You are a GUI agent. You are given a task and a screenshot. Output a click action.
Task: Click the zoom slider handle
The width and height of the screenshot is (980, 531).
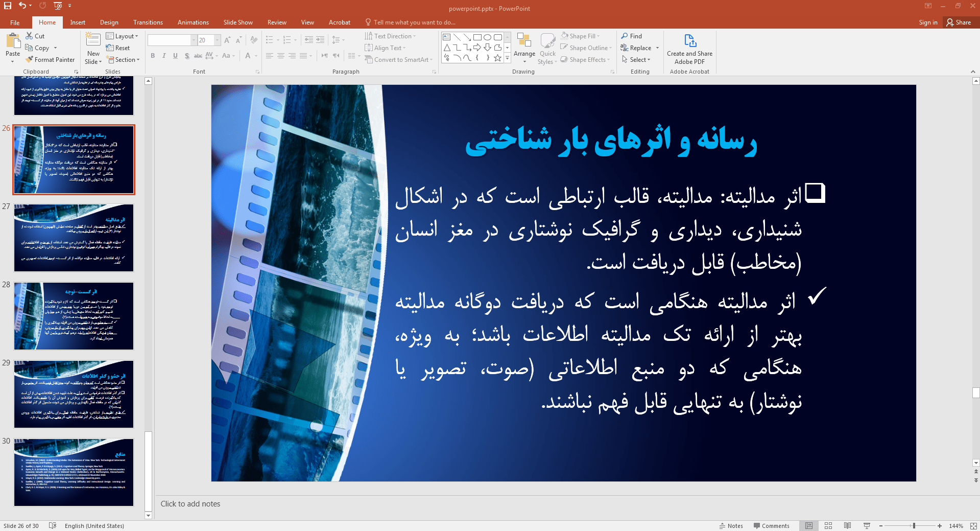click(x=914, y=526)
